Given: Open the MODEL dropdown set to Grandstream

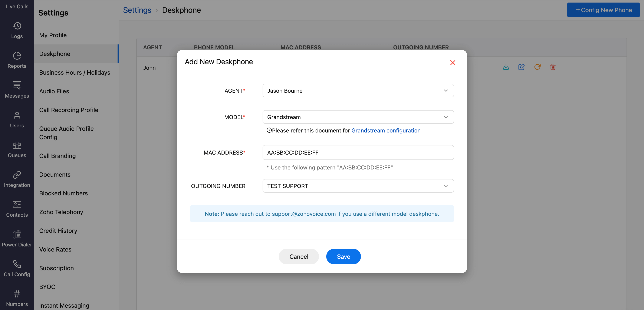Looking at the screenshot, I should point(358,117).
